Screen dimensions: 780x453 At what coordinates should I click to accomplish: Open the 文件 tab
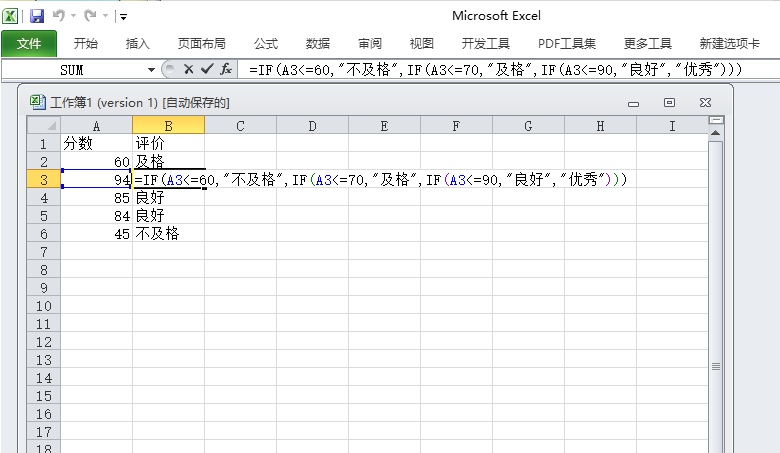[29, 44]
